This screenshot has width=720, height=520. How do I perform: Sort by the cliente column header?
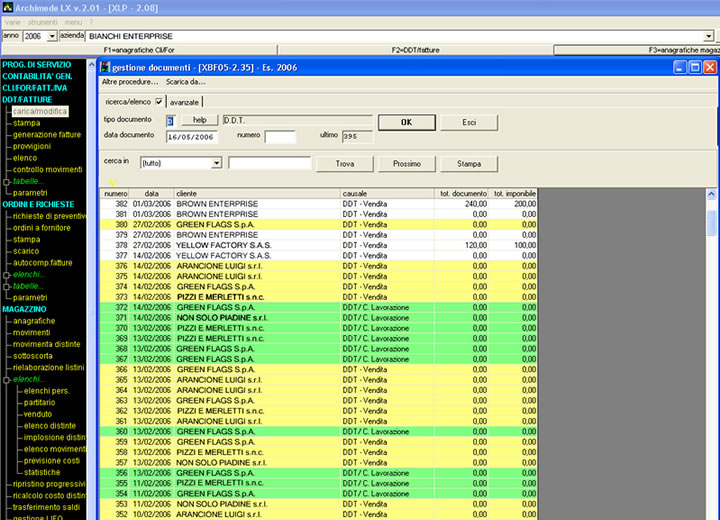tap(257, 193)
